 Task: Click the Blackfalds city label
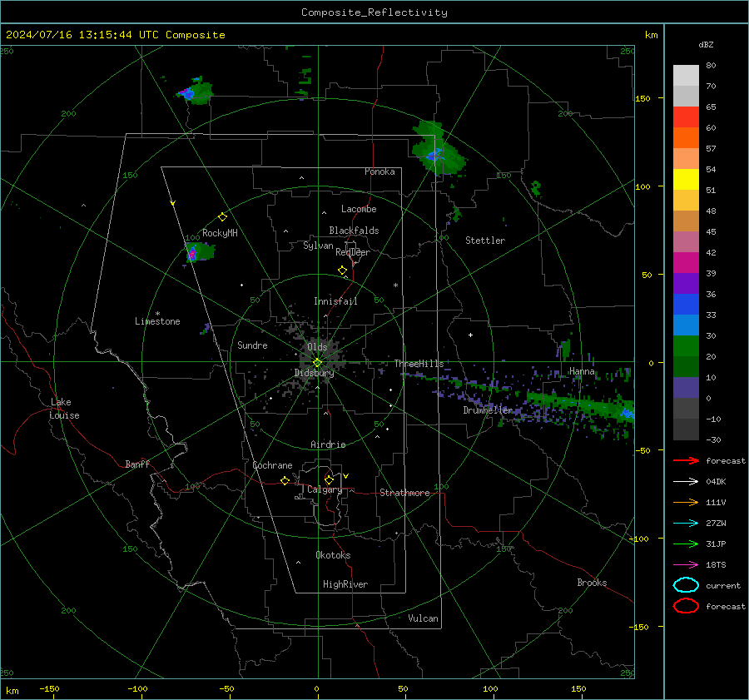[x=354, y=231]
